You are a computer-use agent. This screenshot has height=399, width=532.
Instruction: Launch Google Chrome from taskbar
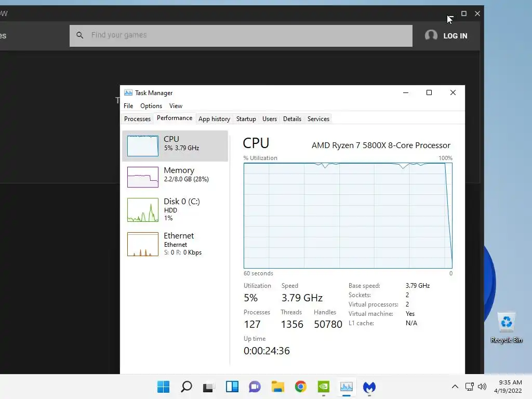pos(301,387)
